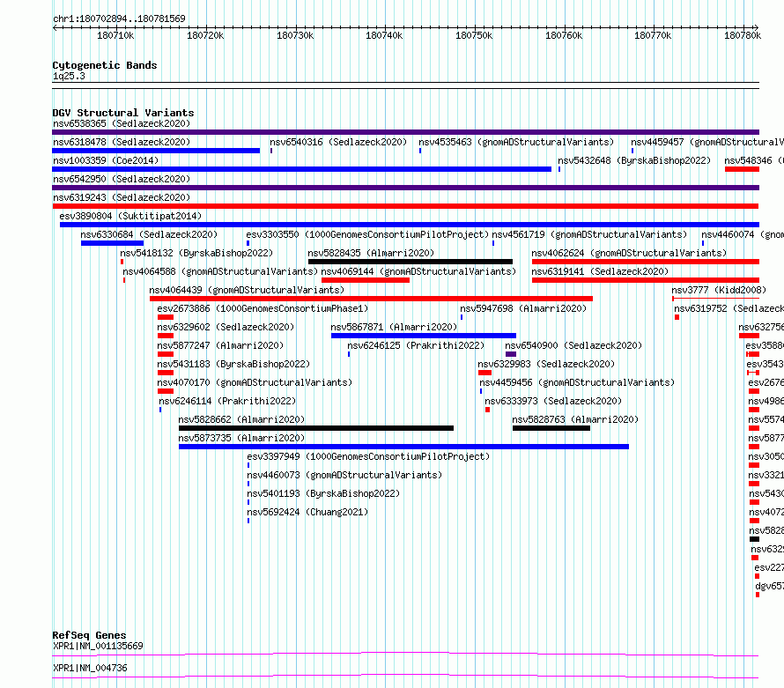Select nsv4561719 (gnomADStructuralVariants) label
784x688 pixels.
click(x=589, y=234)
